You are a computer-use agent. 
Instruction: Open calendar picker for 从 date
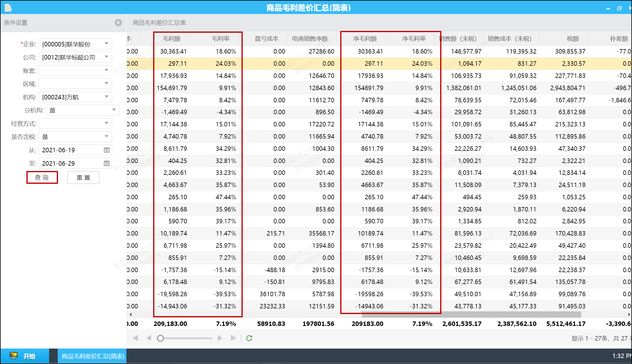point(107,150)
